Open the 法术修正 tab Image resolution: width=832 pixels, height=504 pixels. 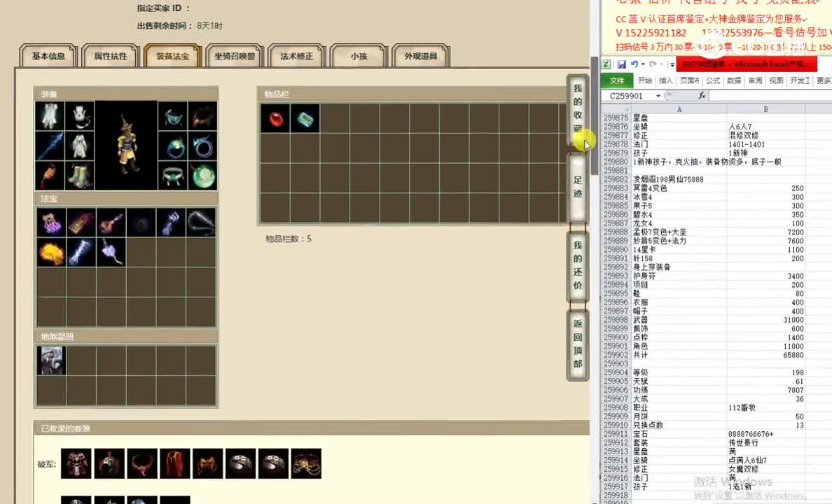pos(297,56)
